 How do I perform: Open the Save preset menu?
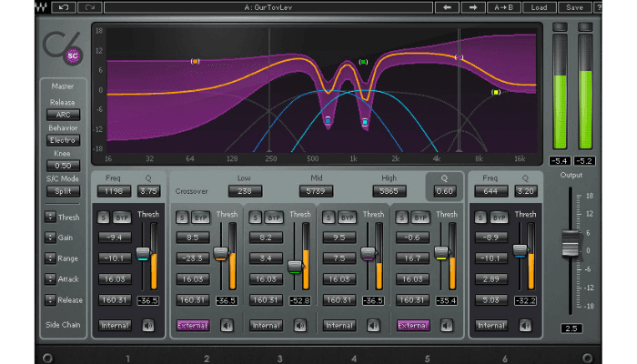[x=574, y=7]
